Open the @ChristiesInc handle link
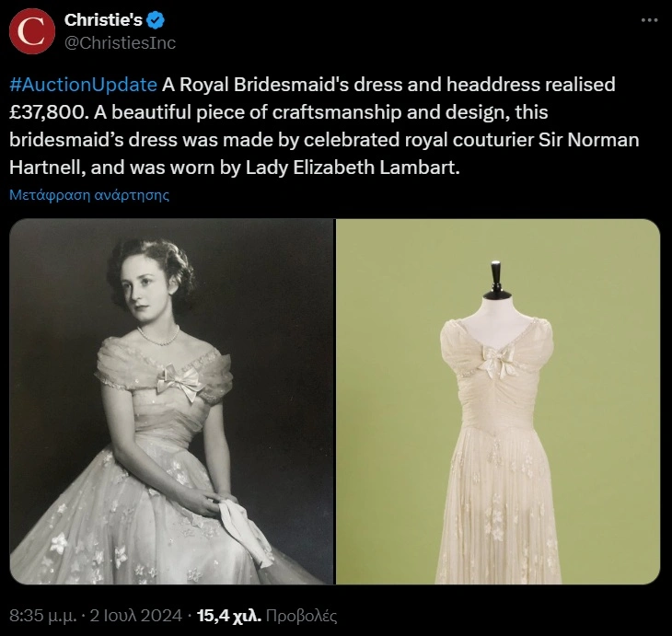Image resolution: width=672 pixels, height=636 pixels. point(120,43)
